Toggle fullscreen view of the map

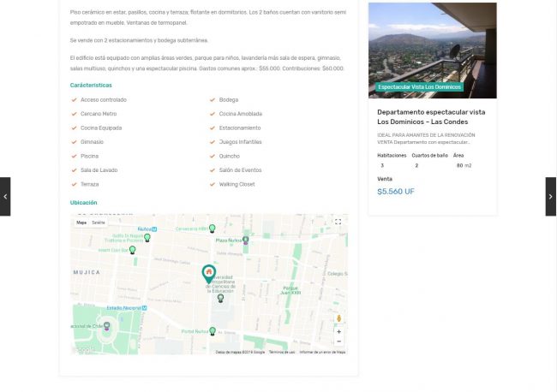coord(338,222)
